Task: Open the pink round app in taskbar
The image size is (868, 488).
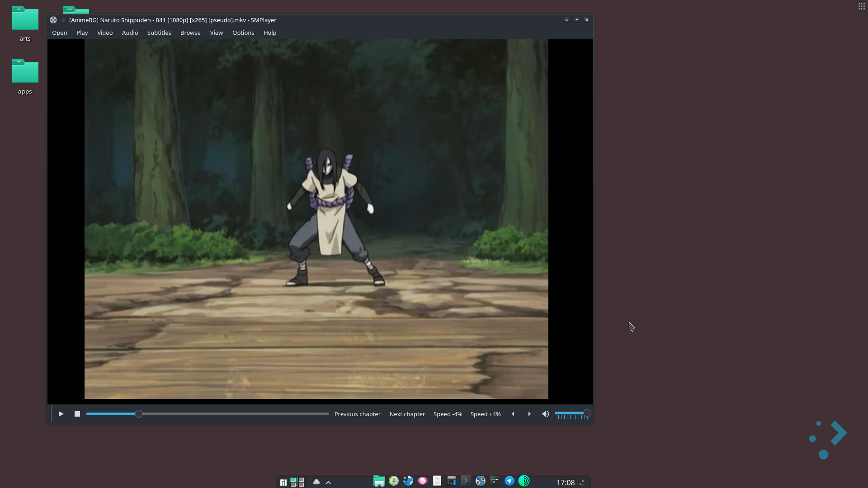Action: tap(423, 481)
